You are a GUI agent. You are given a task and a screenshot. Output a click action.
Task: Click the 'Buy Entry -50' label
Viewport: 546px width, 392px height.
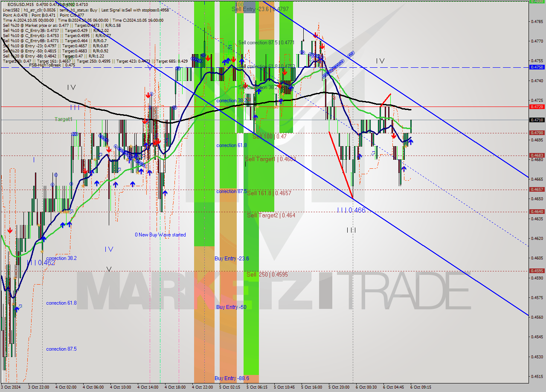(231, 307)
